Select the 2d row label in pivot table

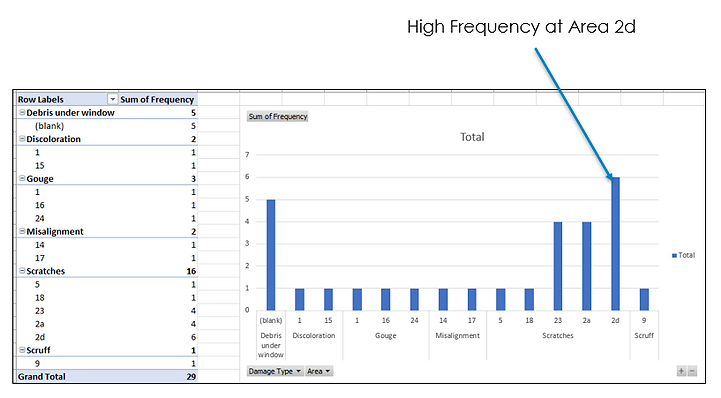click(40, 337)
